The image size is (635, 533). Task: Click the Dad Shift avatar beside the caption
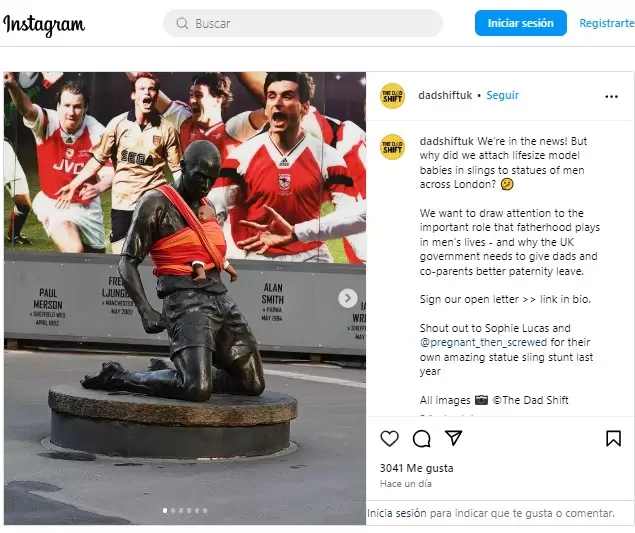392,147
